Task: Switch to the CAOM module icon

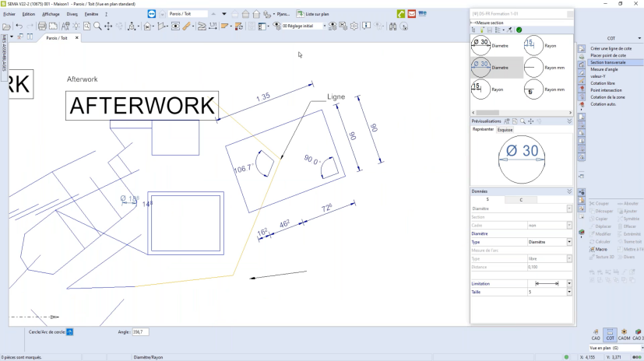Action: [624, 335]
